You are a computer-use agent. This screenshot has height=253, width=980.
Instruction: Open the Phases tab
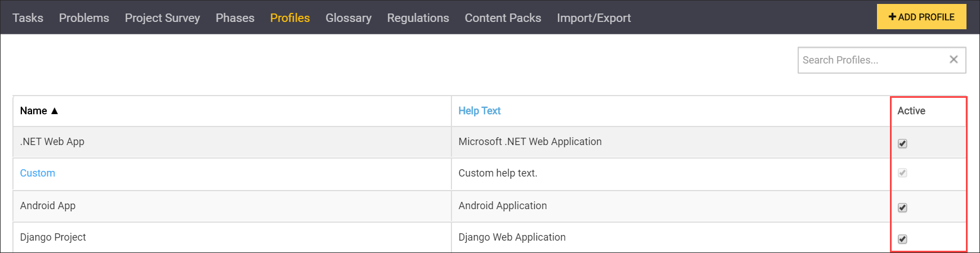pyautogui.click(x=235, y=18)
